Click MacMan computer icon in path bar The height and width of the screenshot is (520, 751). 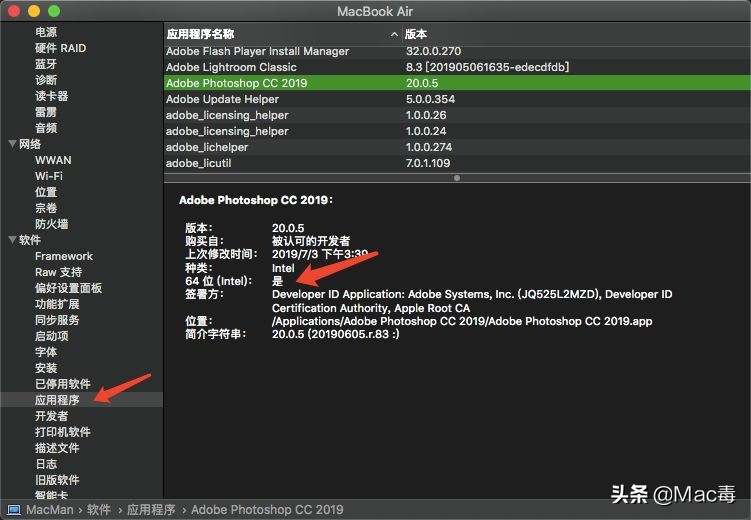click(13, 509)
